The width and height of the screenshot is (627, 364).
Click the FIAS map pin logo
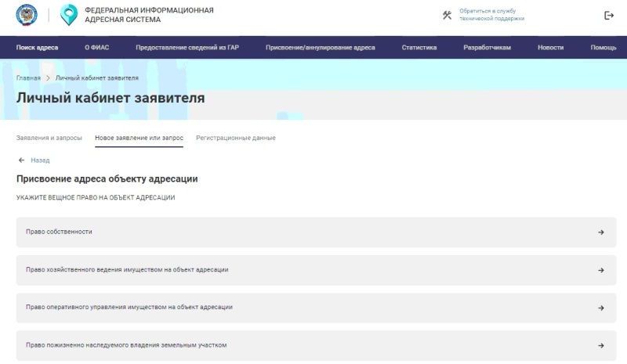[x=69, y=15]
